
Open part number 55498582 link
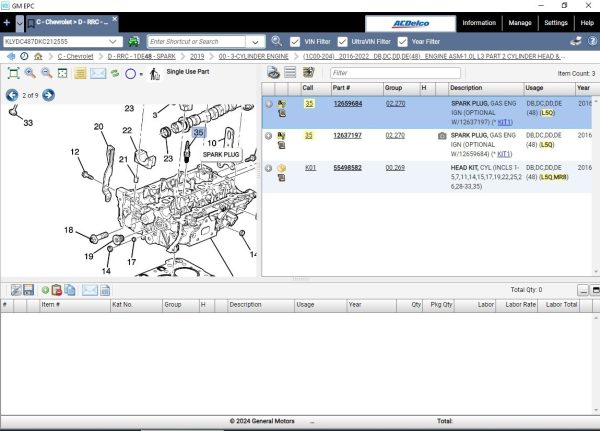[x=347, y=168]
